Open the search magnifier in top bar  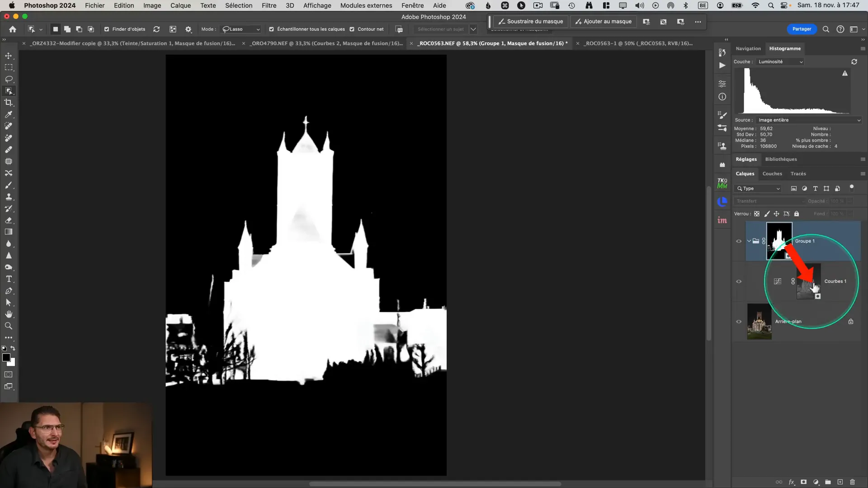coord(826,29)
